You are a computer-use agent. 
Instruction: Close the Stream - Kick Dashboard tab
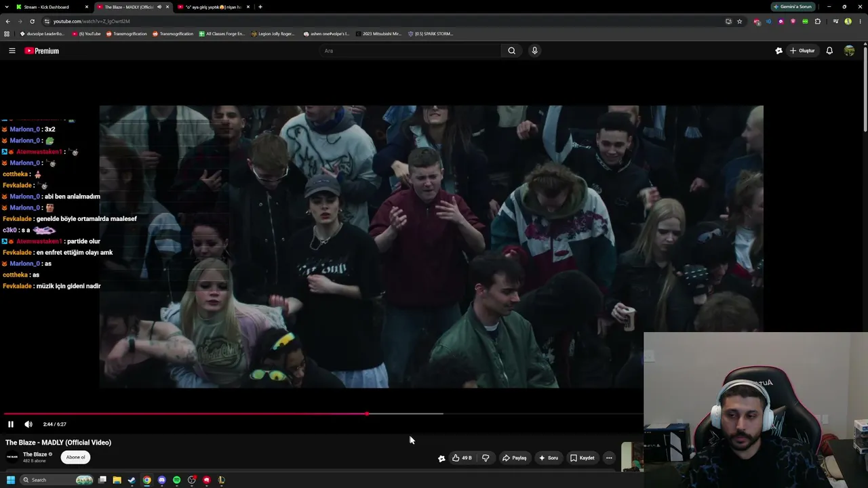point(87,7)
